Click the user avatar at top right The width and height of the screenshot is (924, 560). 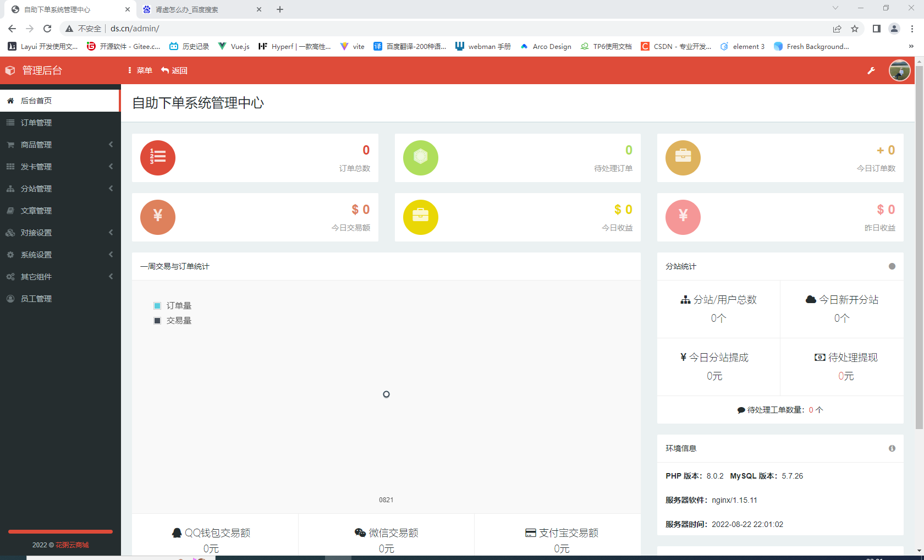[900, 70]
